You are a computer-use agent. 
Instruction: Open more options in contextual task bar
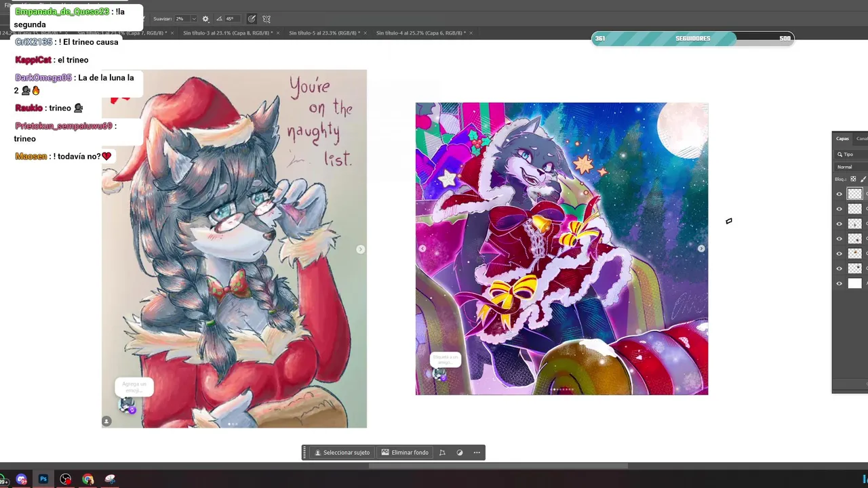pyautogui.click(x=477, y=453)
